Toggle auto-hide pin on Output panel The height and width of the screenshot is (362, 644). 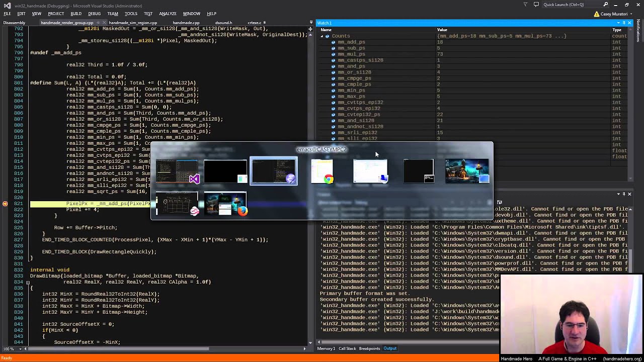coord(624,194)
